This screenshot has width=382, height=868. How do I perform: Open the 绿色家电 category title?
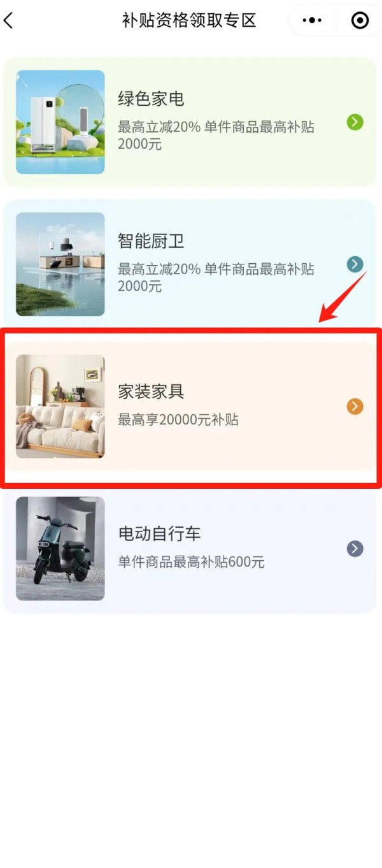tap(151, 99)
